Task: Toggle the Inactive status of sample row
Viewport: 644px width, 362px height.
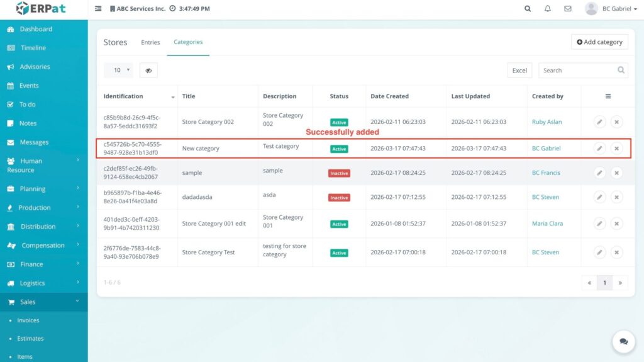Action: [339, 173]
